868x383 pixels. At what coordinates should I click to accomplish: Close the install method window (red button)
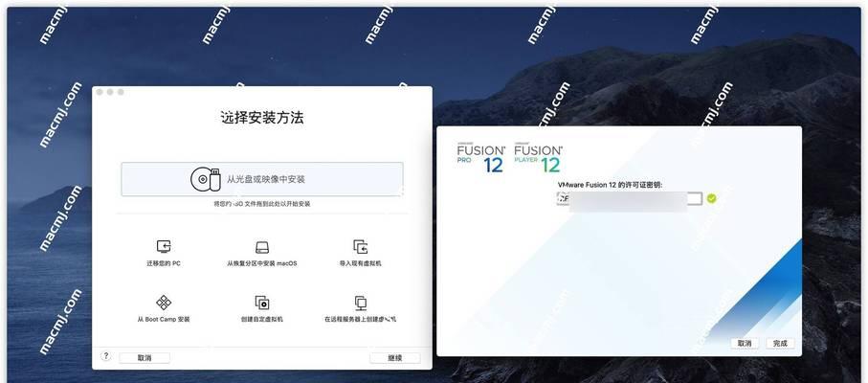click(100, 92)
